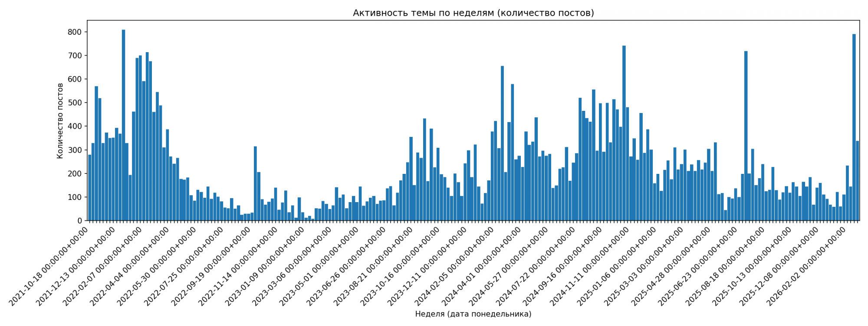Click the y-axis tick label 100
Image resolution: width=868 pixels, height=326 pixels.
pyautogui.click(x=75, y=197)
